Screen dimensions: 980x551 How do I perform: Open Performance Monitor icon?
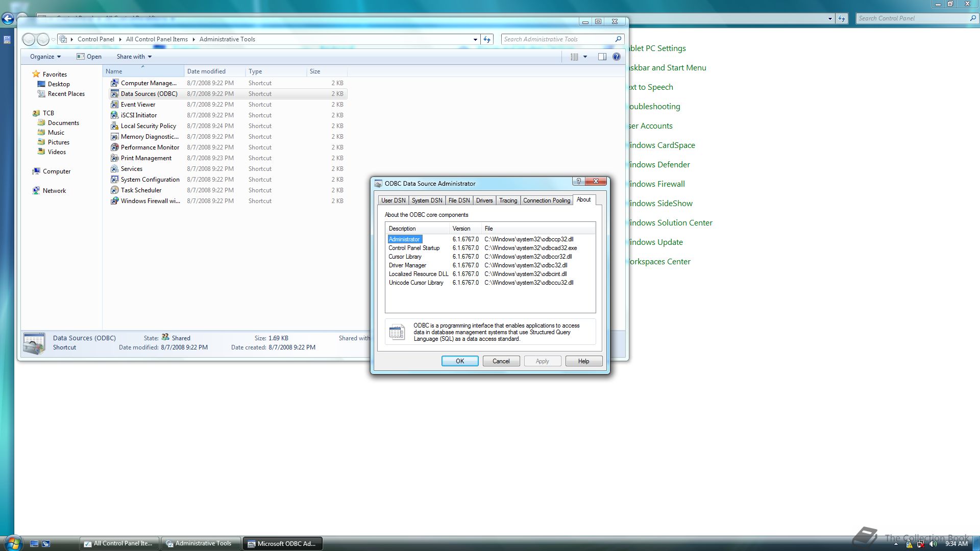(115, 147)
